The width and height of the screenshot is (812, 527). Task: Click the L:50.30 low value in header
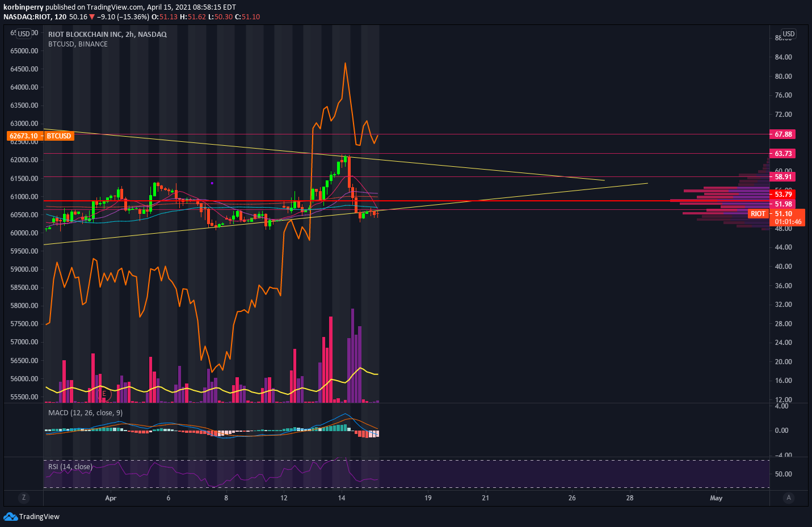(x=221, y=17)
